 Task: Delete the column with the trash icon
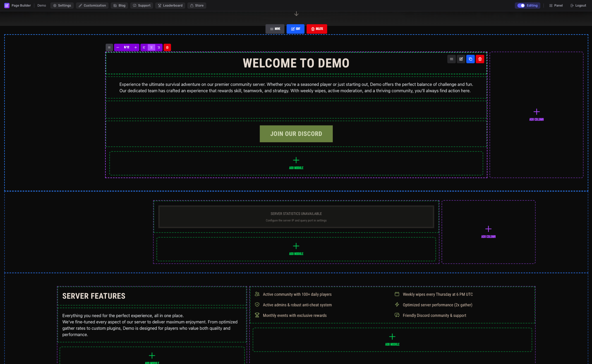point(167,47)
